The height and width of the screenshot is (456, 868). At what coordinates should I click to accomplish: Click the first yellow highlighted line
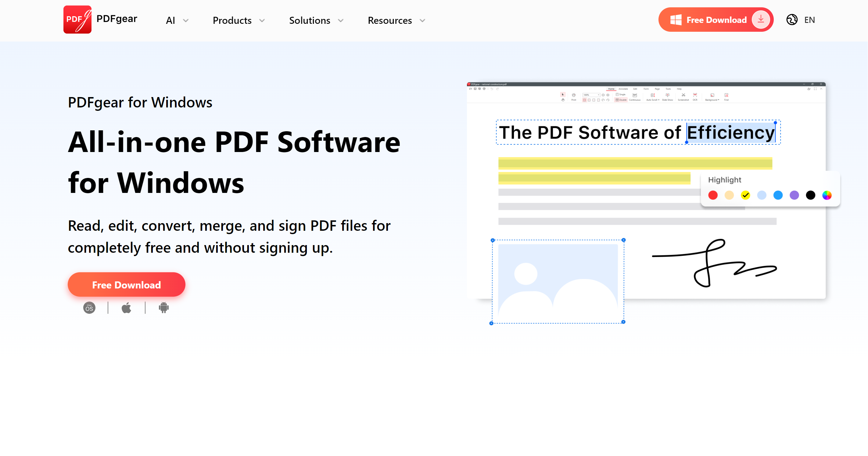coord(635,163)
